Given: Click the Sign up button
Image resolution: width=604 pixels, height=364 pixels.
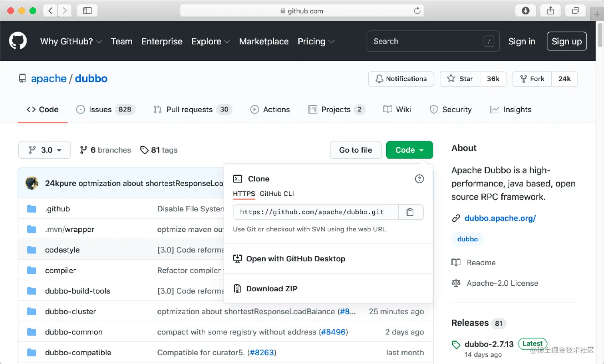Looking at the screenshot, I should (x=566, y=41).
